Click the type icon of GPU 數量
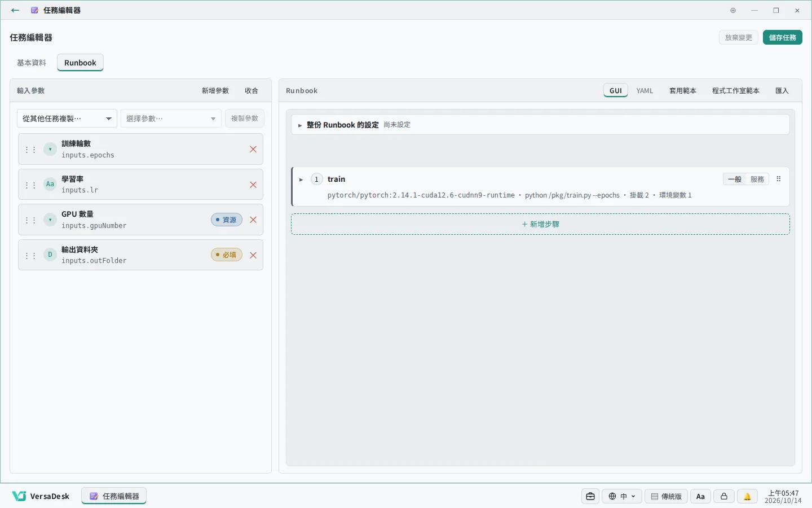The height and width of the screenshot is (508, 812). click(50, 220)
